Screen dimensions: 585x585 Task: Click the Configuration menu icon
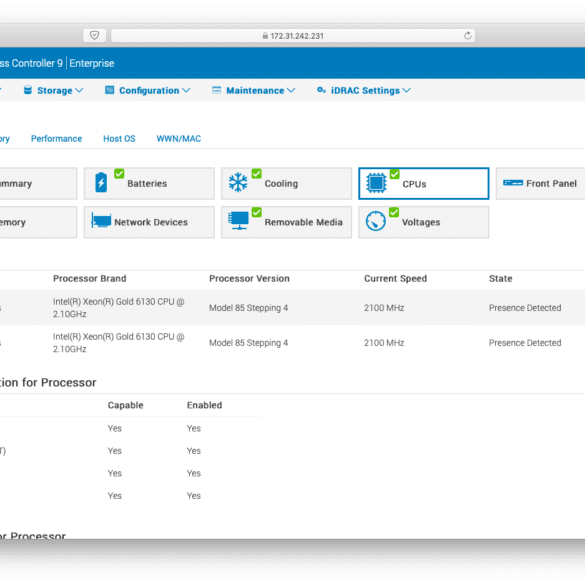pyautogui.click(x=109, y=90)
